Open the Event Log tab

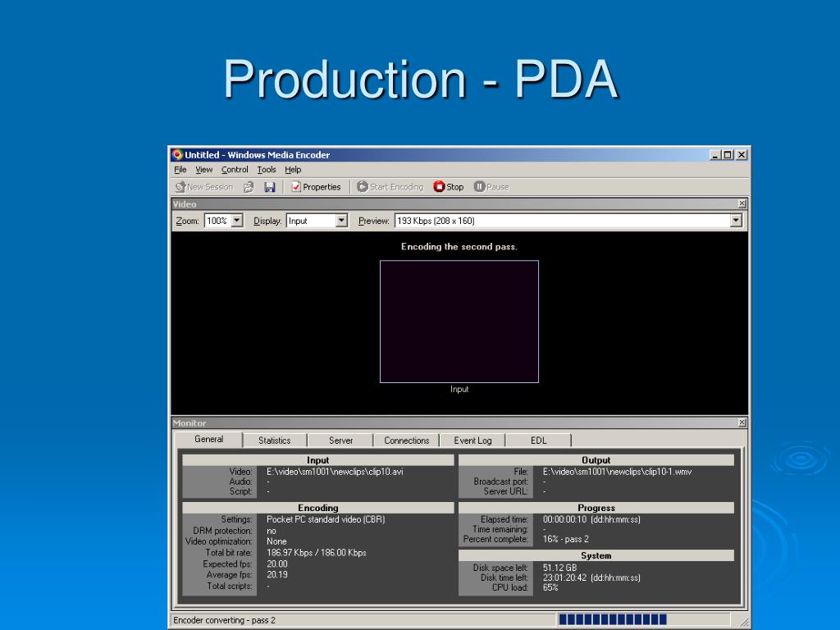[x=472, y=441]
